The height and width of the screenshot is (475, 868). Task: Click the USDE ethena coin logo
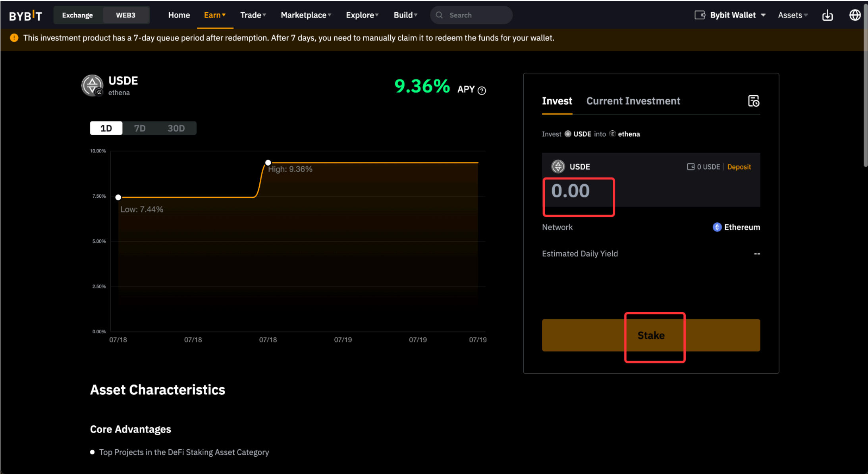(x=92, y=85)
